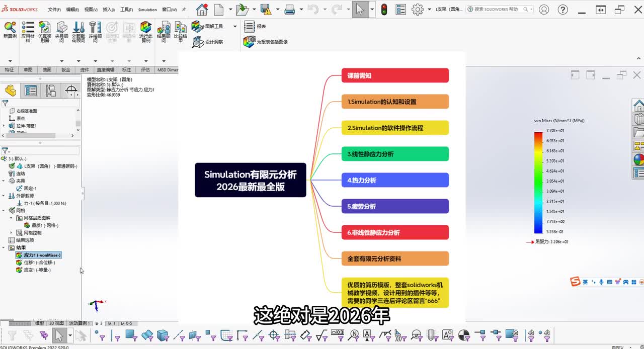This screenshot has height=349, width=644.
Task: Expand dropdown below Run This Study (运行此算例)
Action: 146,60
